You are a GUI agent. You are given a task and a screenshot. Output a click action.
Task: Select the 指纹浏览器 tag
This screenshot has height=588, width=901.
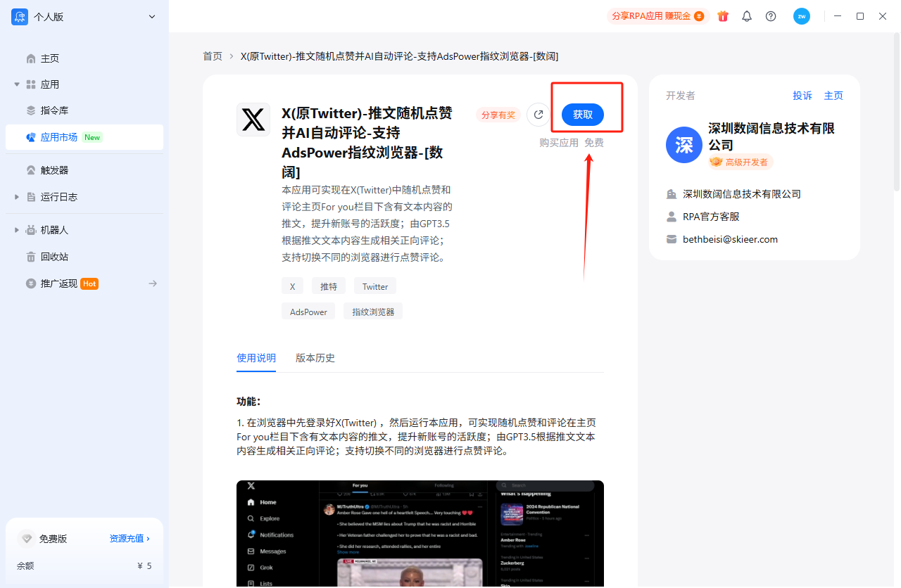tap(373, 312)
